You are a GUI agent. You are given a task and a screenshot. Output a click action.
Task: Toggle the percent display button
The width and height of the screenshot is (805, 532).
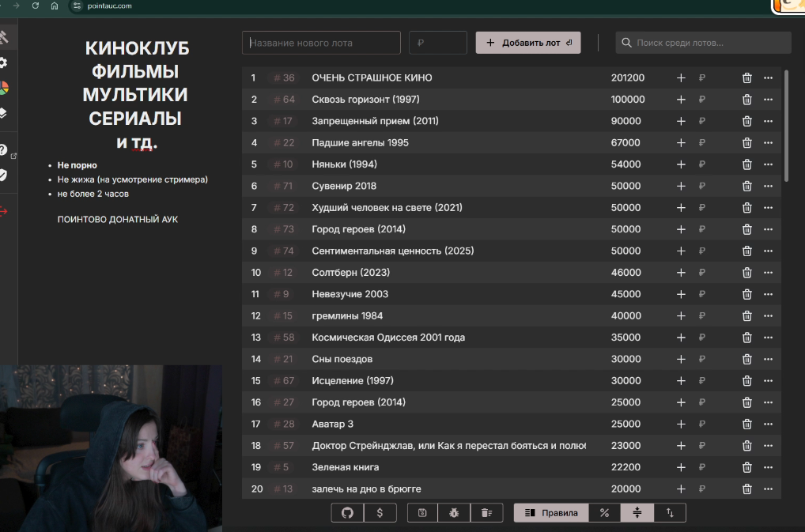pos(604,512)
